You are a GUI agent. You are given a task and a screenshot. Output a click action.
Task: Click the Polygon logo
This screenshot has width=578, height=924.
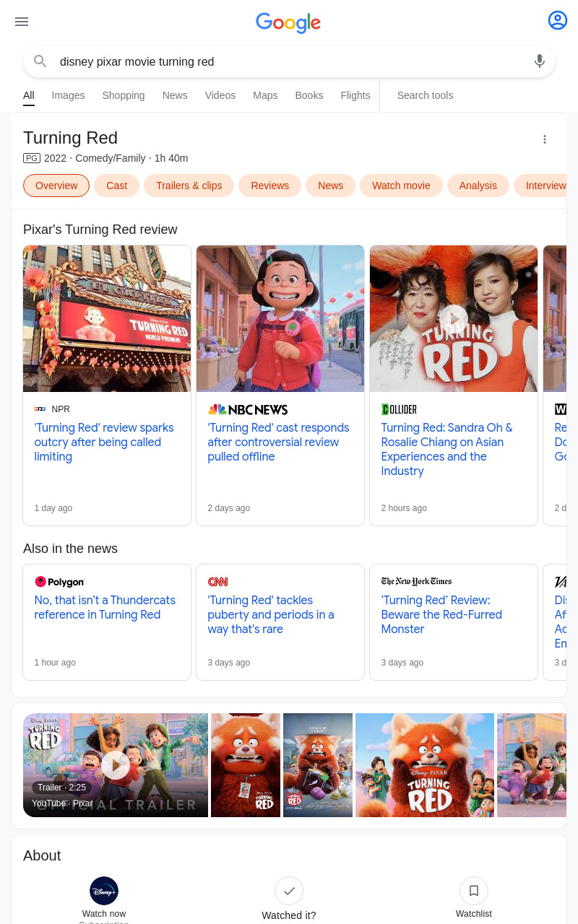point(60,582)
